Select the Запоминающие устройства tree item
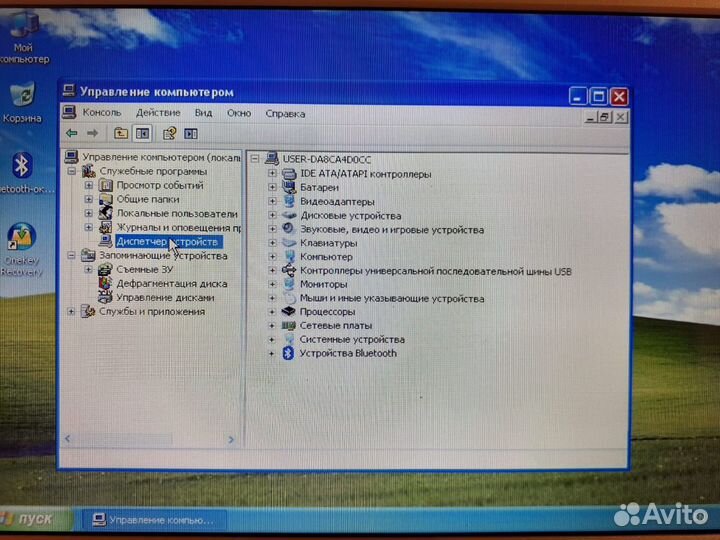This screenshot has height=540, width=720. (x=163, y=256)
